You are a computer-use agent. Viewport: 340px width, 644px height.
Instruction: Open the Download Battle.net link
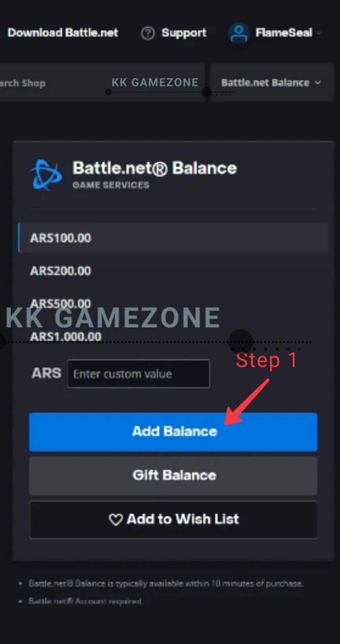63,33
